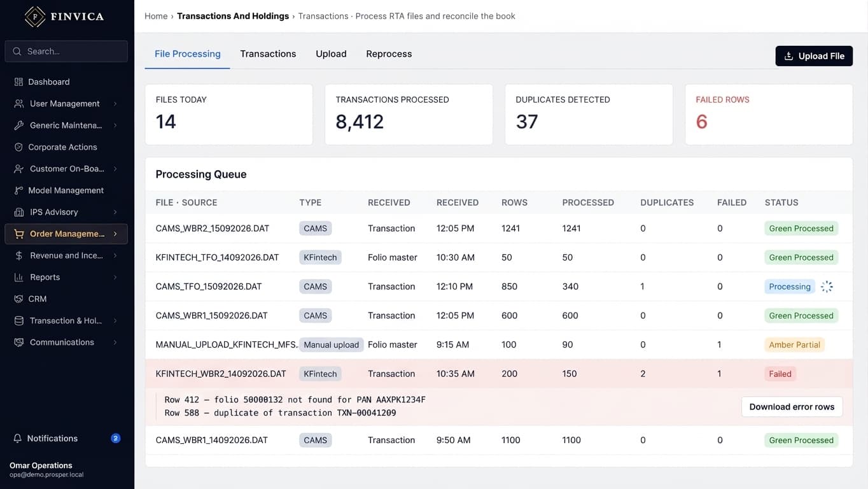Open the Files Today summary card
The height and width of the screenshot is (489, 868).
tap(228, 115)
